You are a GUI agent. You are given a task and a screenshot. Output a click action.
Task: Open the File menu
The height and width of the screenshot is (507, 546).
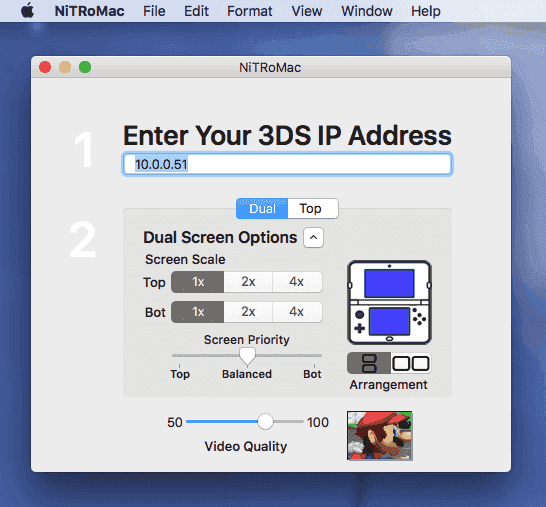pyautogui.click(x=154, y=11)
